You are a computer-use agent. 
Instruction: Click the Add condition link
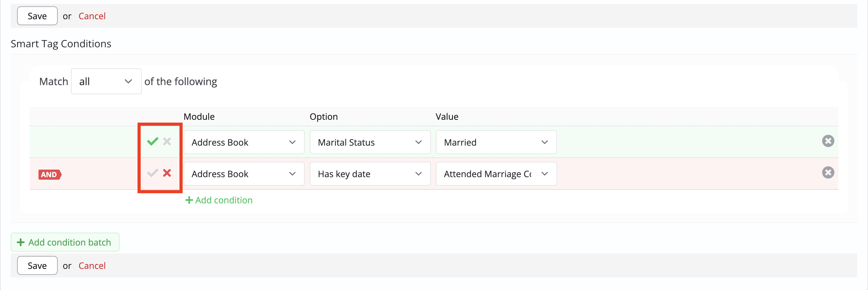[x=224, y=200]
